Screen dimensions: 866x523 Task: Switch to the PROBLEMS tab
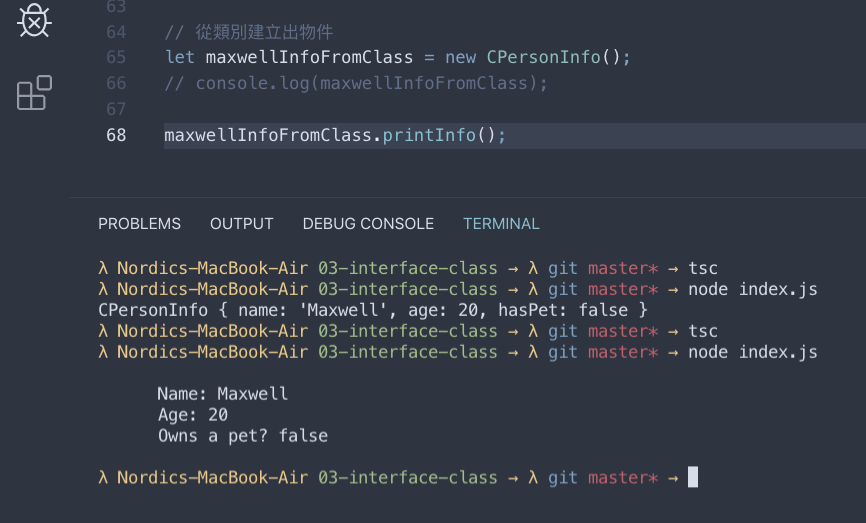[x=139, y=224]
